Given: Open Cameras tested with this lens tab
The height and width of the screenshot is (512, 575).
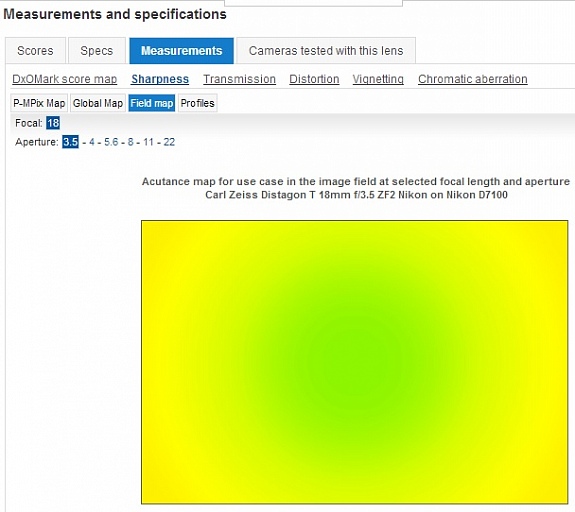Looking at the screenshot, I should click(326, 51).
